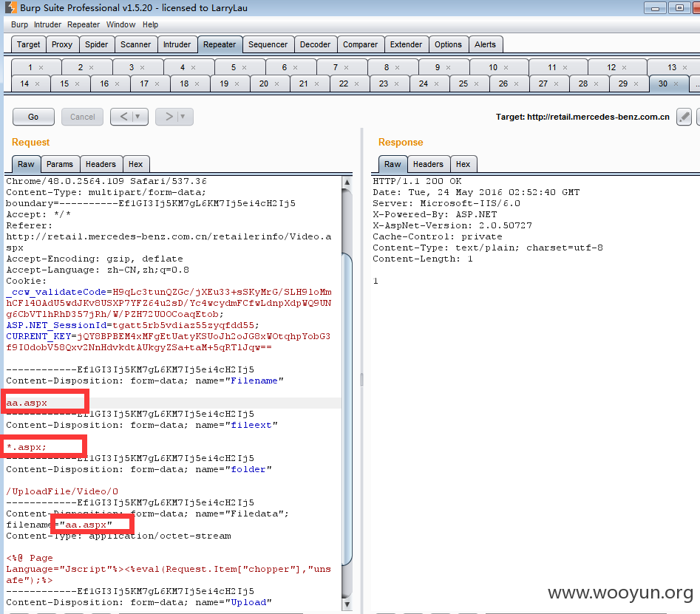
Task: Send the request with Go
Action: coord(33,117)
